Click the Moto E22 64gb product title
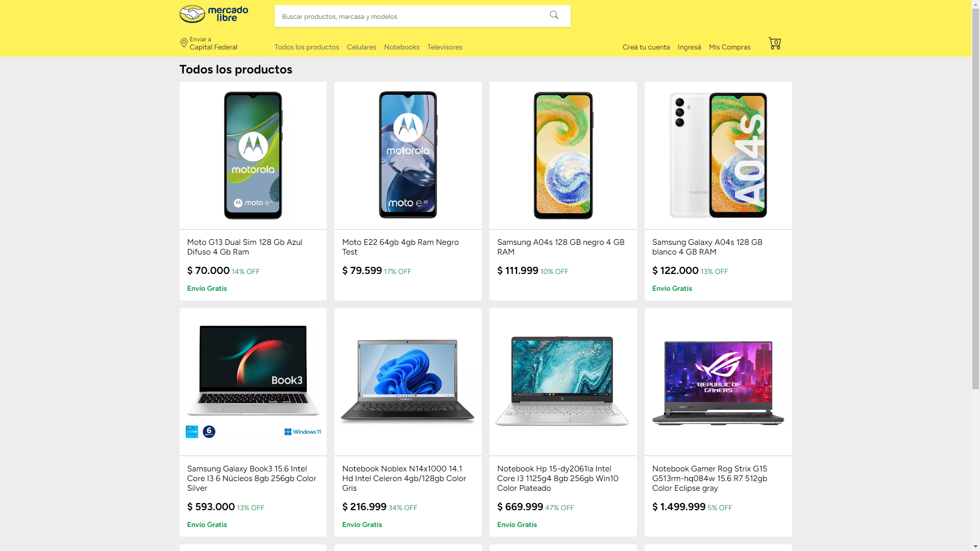 point(401,247)
